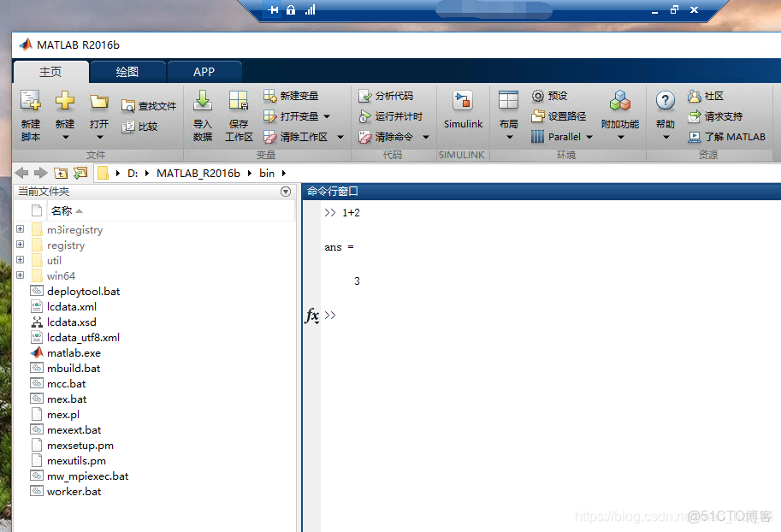Screen dimensions: 781x532
Task: Switch to the Plots (绘图) tab
Action: click(x=127, y=72)
